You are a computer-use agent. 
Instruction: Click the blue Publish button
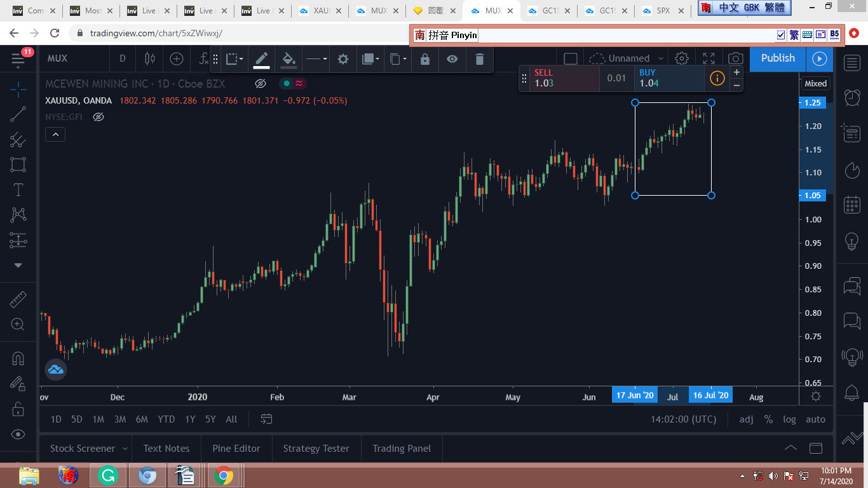click(778, 58)
